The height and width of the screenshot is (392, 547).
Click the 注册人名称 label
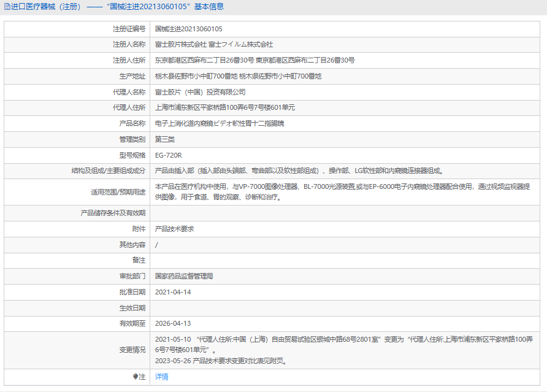click(129, 44)
